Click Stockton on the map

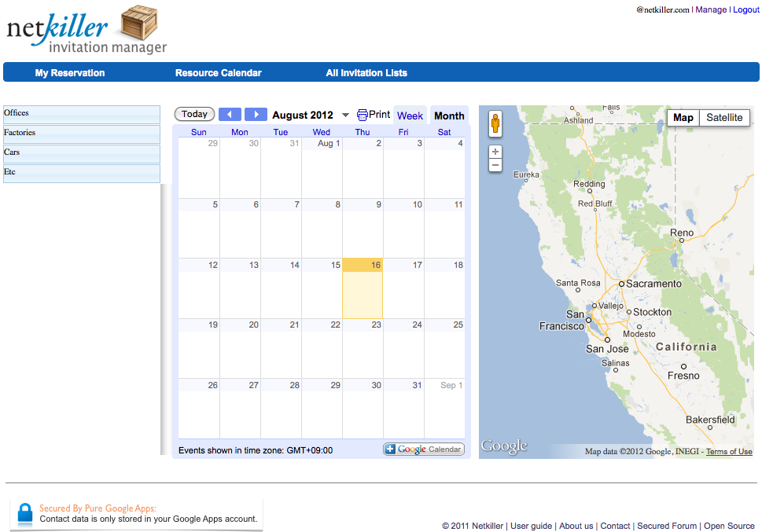(652, 312)
